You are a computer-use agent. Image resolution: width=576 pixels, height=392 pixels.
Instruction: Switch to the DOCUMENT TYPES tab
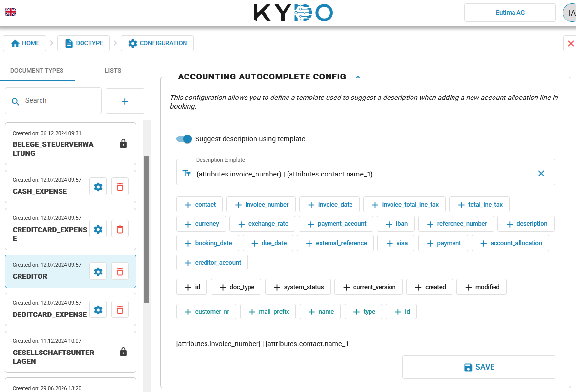tap(37, 71)
